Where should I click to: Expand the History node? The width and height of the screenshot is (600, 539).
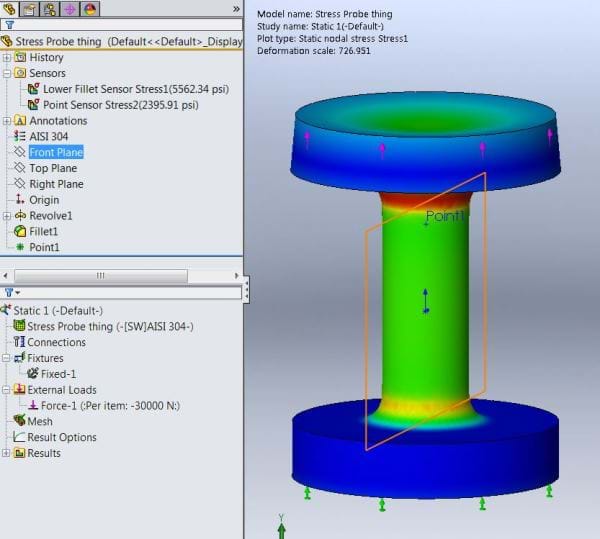(7, 58)
